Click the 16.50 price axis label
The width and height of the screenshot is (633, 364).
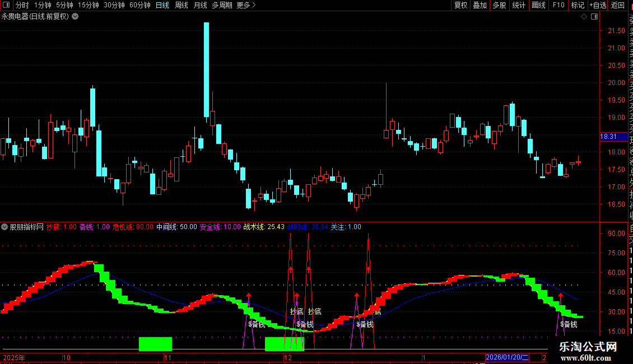616,204
